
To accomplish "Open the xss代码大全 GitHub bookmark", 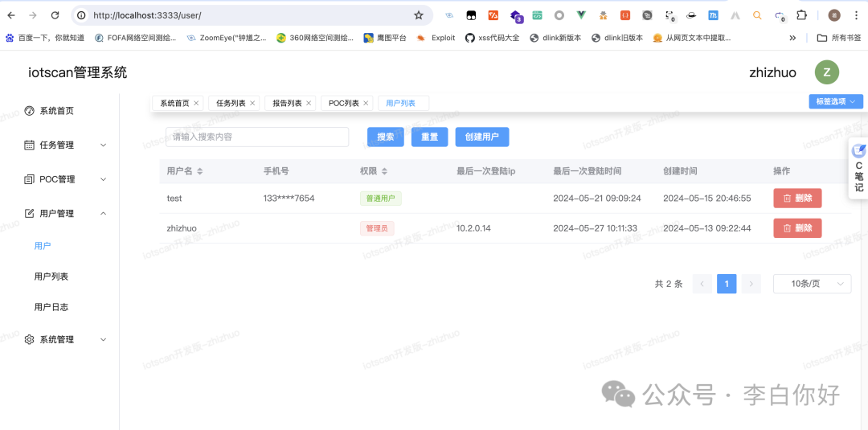I will coord(492,38).
